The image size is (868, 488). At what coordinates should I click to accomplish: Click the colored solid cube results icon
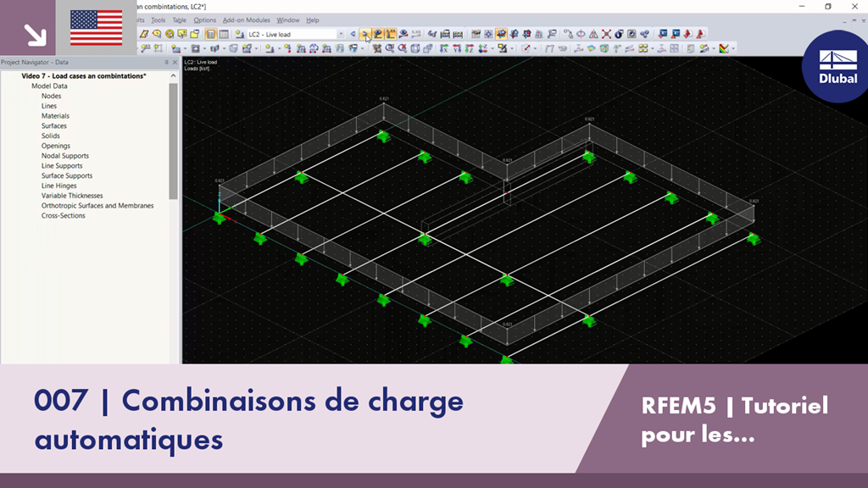pos(604,48)
